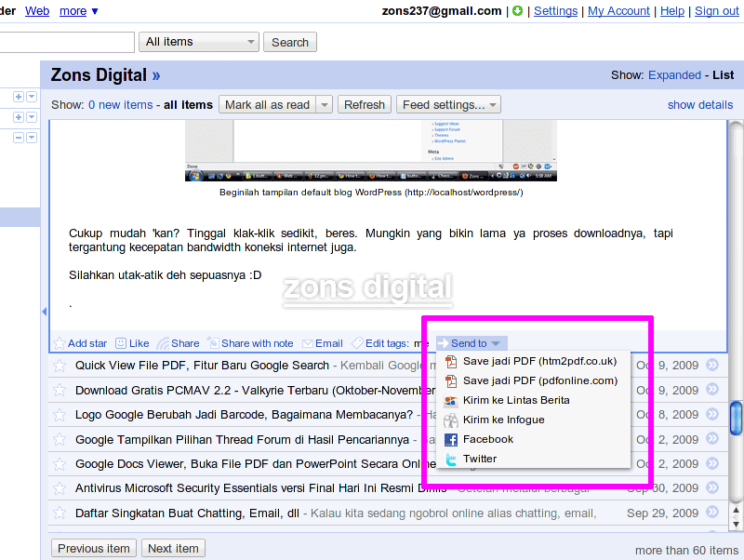Select Save jadi PDF (htm2pdf.co.uk)
The height and width of the screenshot is (560, 744).
click(x=533, y=362)
